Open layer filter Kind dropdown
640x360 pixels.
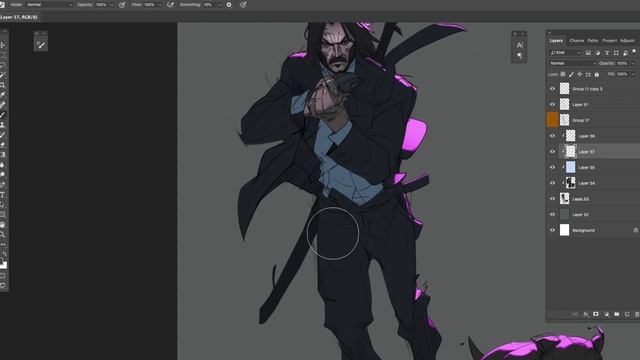pyautogui.click(x=565, y=53)
